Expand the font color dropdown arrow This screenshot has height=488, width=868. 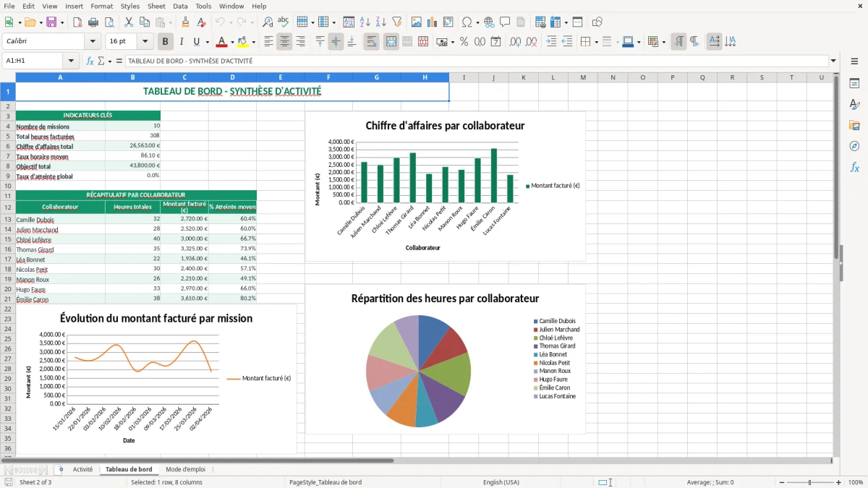tap(234, 42)
